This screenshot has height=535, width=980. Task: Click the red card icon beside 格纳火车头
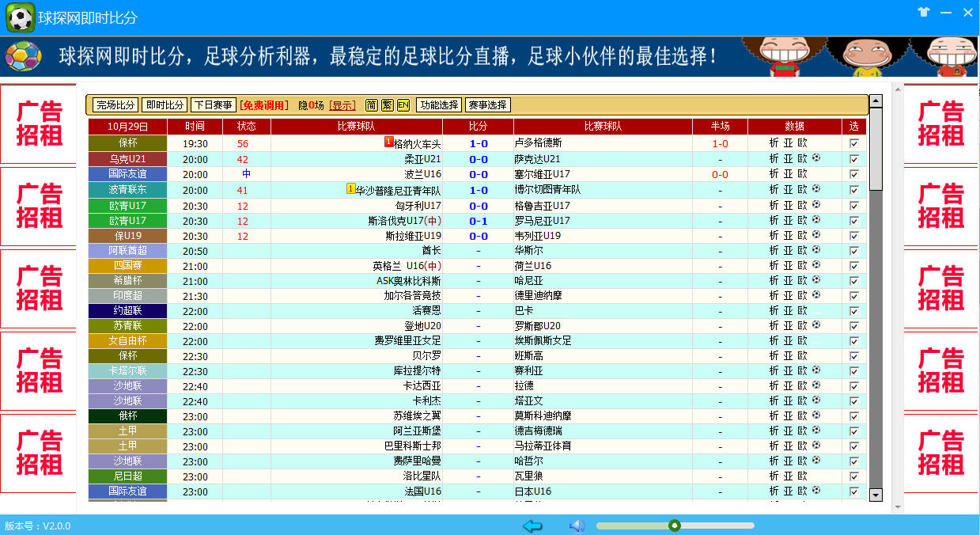[388, 142]
